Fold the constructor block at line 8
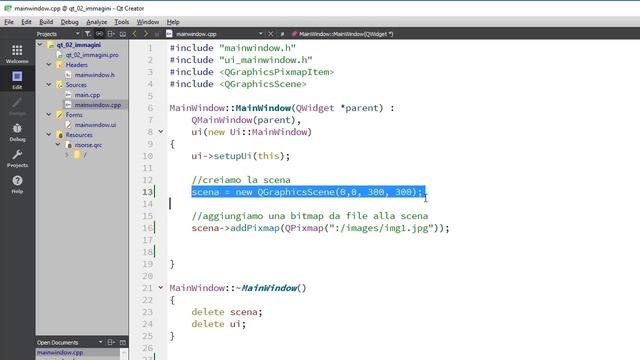Viewport: 640px width, 360px height. (161, 131)
